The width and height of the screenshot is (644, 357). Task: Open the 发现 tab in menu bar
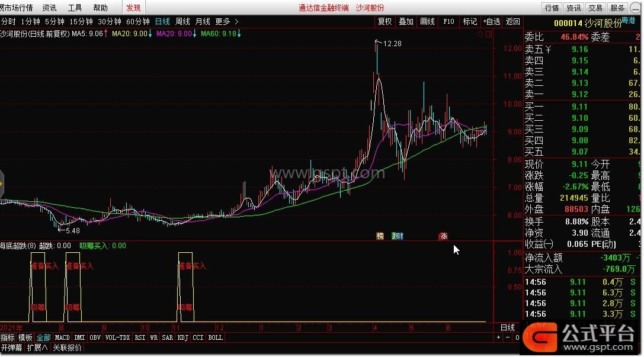[x=133, y=8]
